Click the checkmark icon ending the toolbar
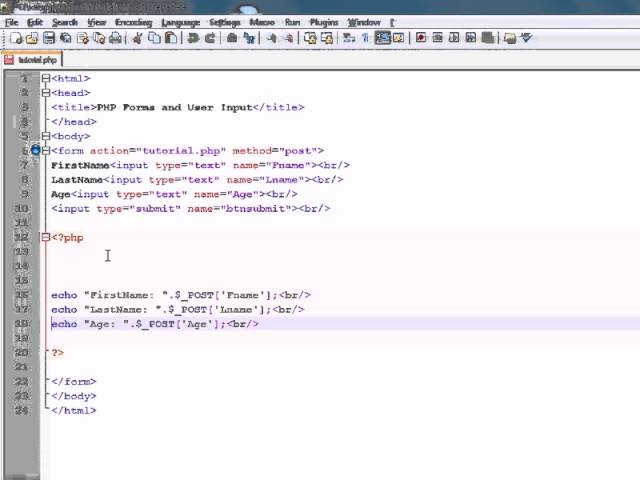The height and width of the screenshot is (480, 640). pyautogui.click(x=527, y=38)
